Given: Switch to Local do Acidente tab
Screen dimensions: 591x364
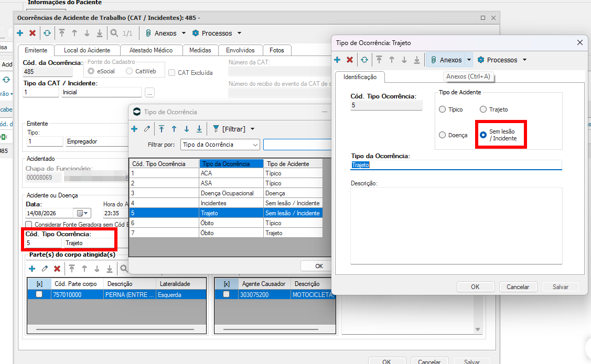Looking at the screenshot, I should pos(87,50).
